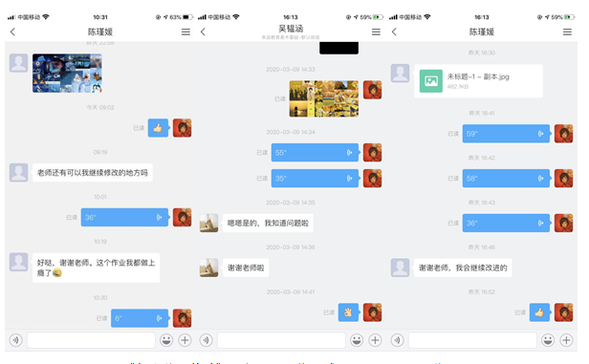The width and height of the screenshot is (589, 364).
Task: Tap voice input icon in right chat
Action: (x=398, y=340)
